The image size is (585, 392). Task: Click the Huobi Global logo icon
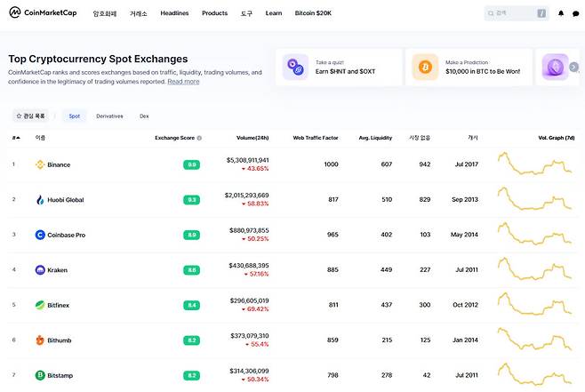(x=40, y=200)
